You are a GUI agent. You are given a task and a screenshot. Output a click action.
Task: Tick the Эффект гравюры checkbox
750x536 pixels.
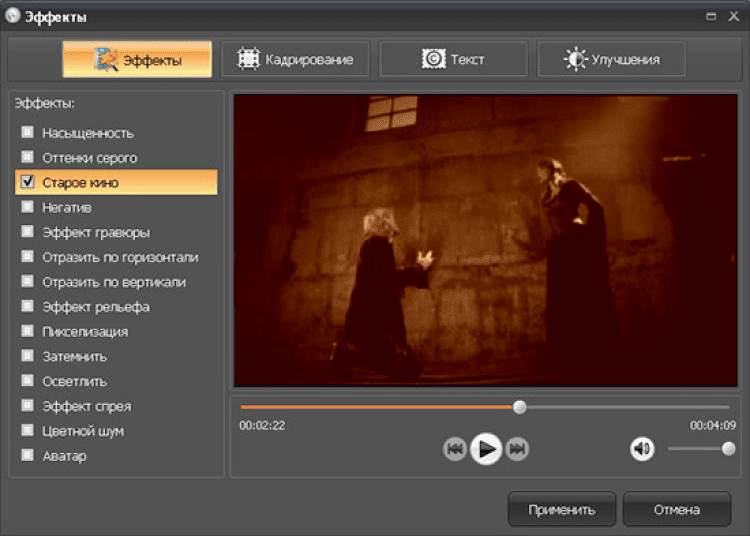28,231
